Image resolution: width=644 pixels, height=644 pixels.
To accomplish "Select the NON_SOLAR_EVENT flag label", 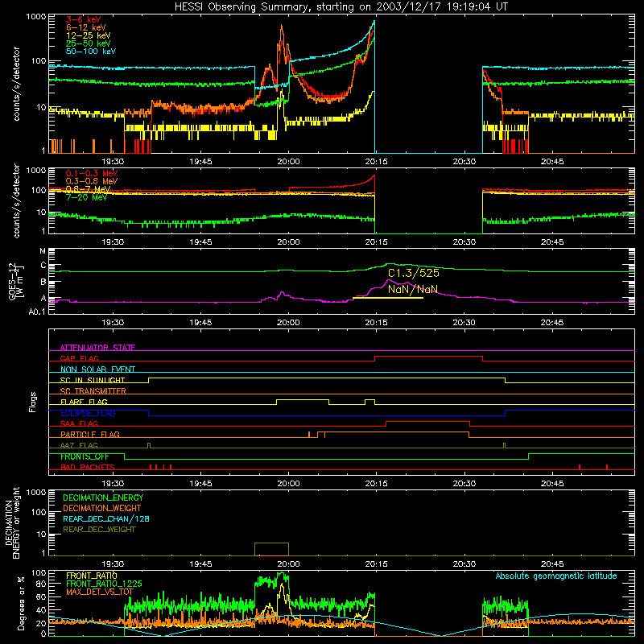I will point(97,369).
